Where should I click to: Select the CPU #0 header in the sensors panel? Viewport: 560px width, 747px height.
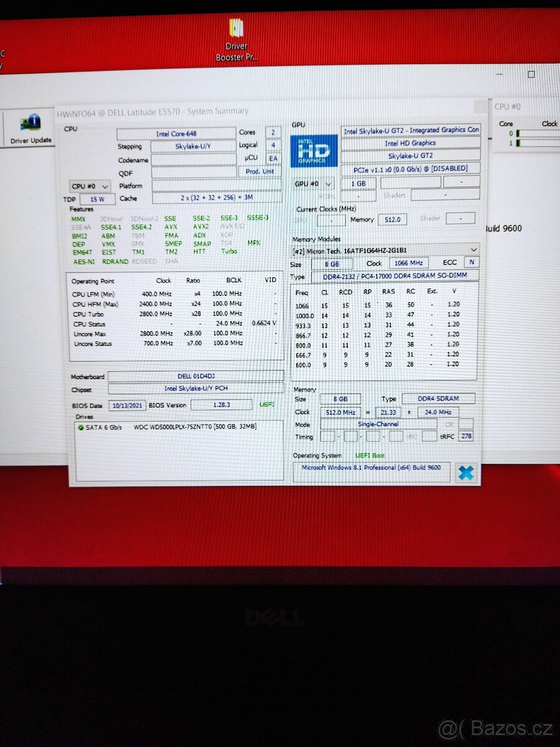(508, 106)
